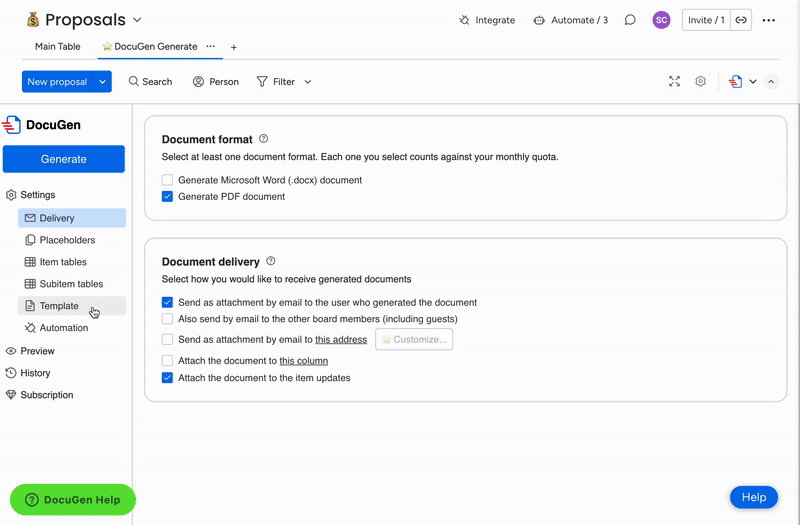Screen dimensions: 800x525
Task: Open the board three-dots menu at top right
Action: 769,20
